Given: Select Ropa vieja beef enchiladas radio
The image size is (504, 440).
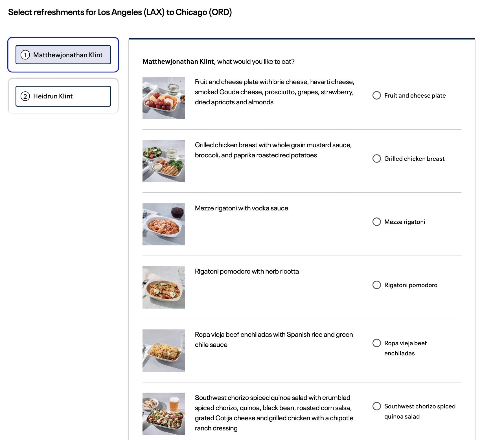Looking at the screenshot, I should pos(377,343).
